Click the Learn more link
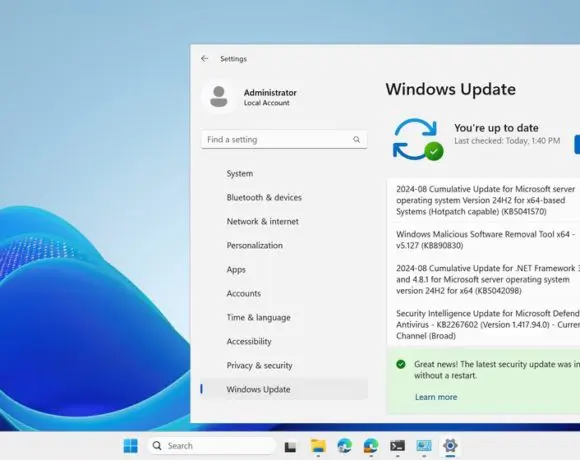This screenshot has width=580, height=460. pyautogui.click(x=436, y=397)
